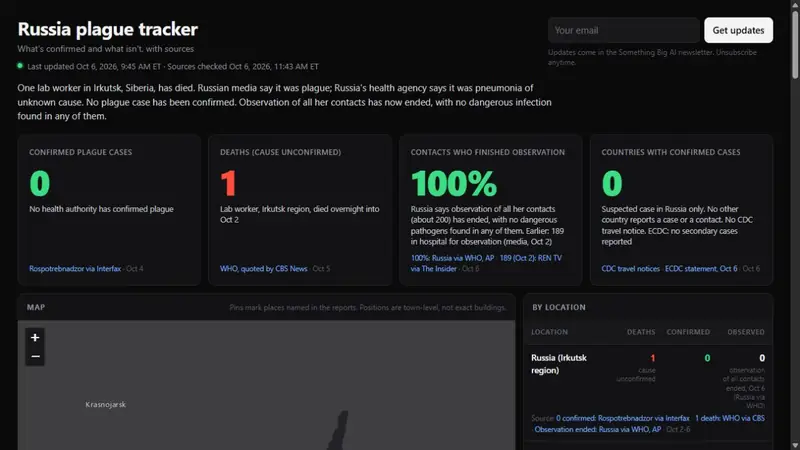Click the 'What's confirmed and what isn't' subtitle
The width and height of the screenshot is (800, 450).
tap(106, 49)
